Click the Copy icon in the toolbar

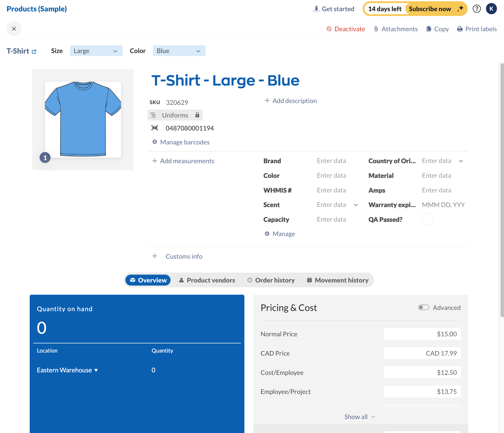tap(429, 29)
